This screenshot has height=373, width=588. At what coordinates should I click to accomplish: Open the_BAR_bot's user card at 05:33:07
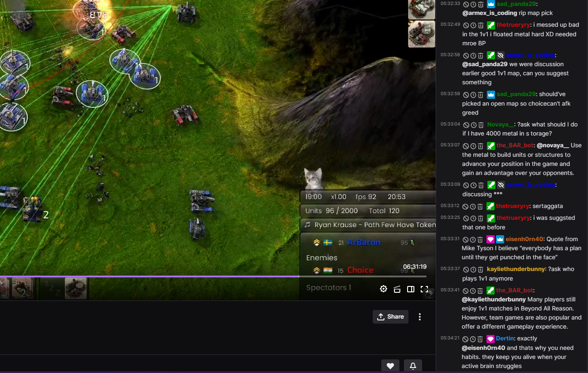[x=515, y=146]
